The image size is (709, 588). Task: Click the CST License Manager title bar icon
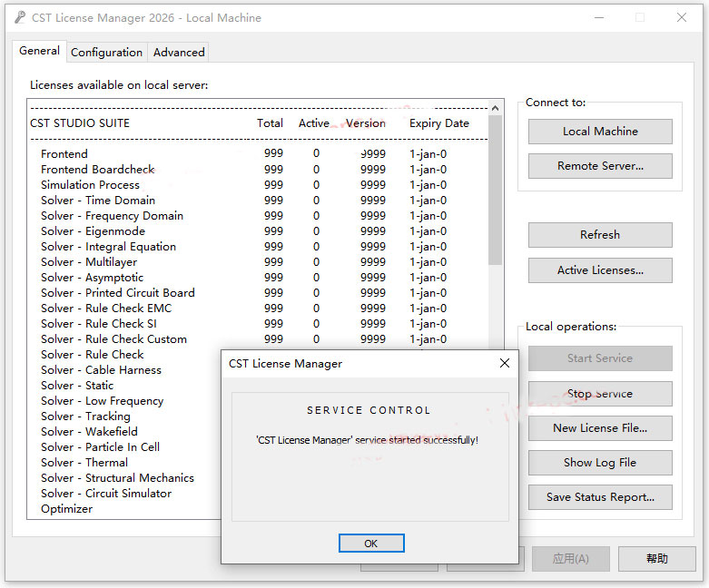pyautogui.click(x=20, y=17)
